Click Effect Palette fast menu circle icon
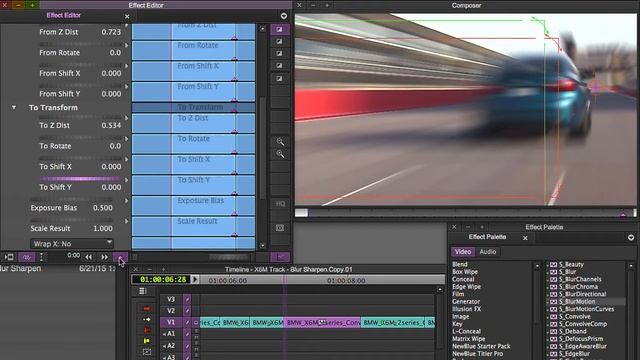 (631, 237)
